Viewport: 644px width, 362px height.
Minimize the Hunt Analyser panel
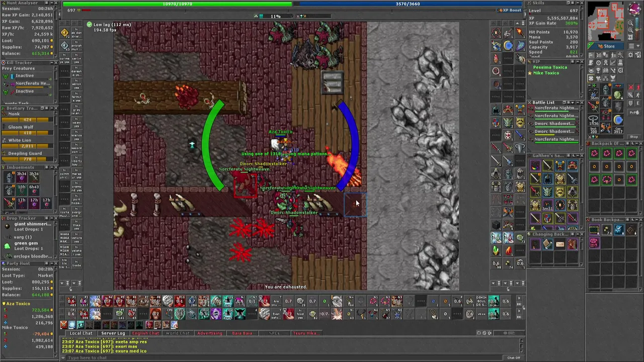click(51, 3)
